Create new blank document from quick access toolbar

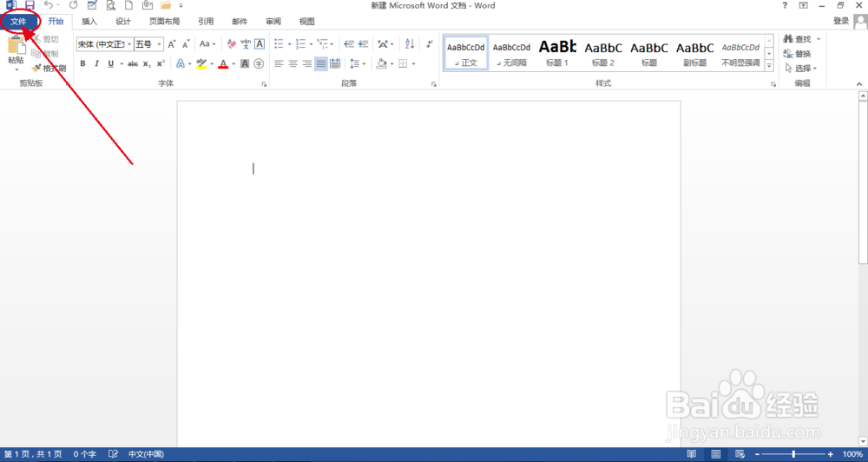point(128,5)
